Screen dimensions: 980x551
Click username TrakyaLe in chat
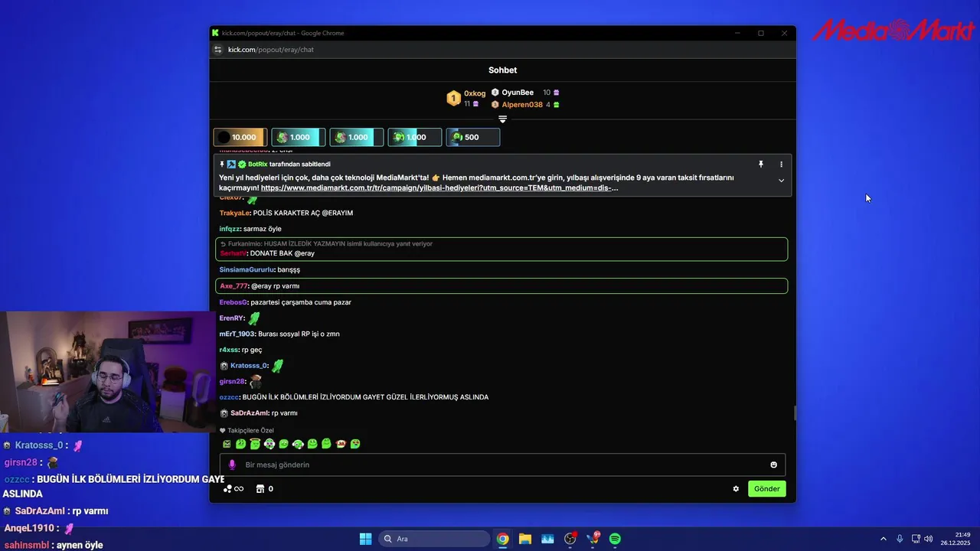234,213
